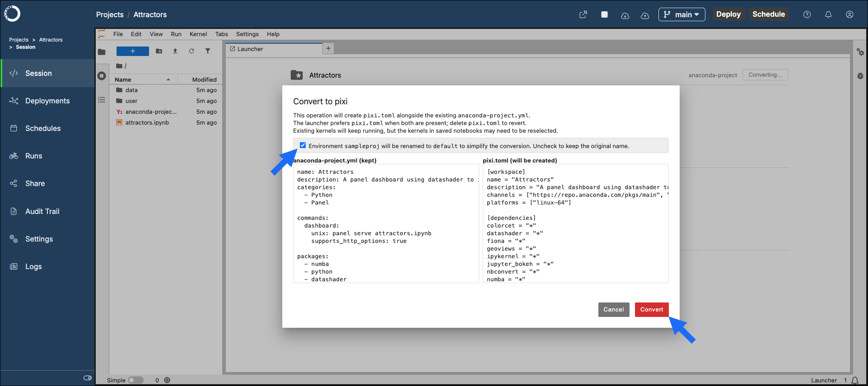Viewport: 868px width, 386px height.
Task: Select the Launcher tab
Action: point(274,49)
